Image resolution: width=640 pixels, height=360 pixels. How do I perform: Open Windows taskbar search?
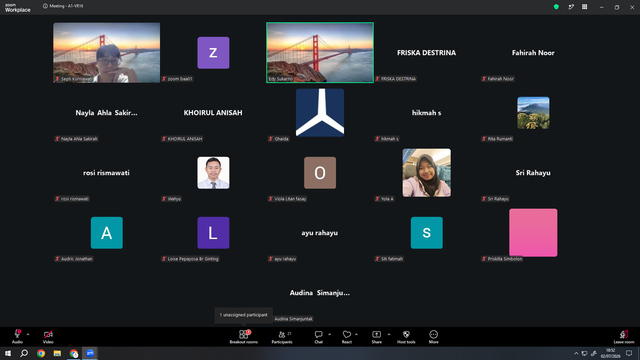click(x=24, y=353)
